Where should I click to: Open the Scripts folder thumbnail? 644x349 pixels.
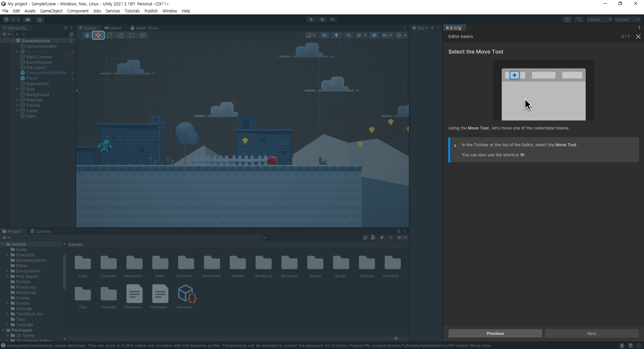(341, 266)
